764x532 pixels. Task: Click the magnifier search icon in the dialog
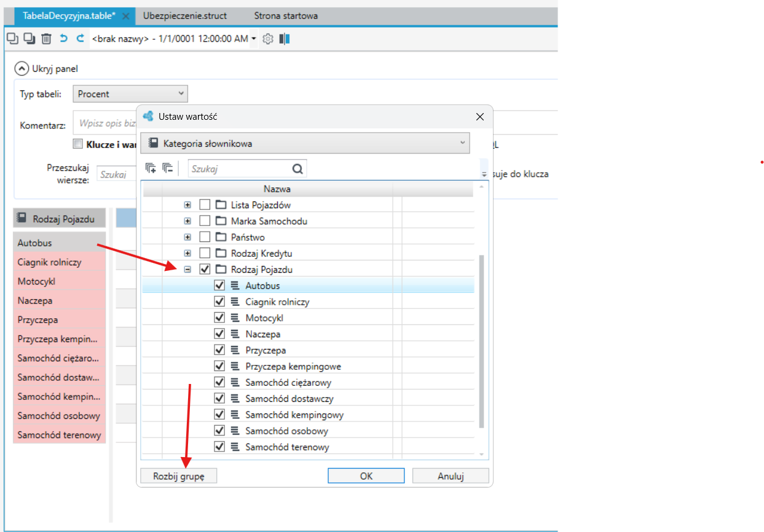pos(297,168)
